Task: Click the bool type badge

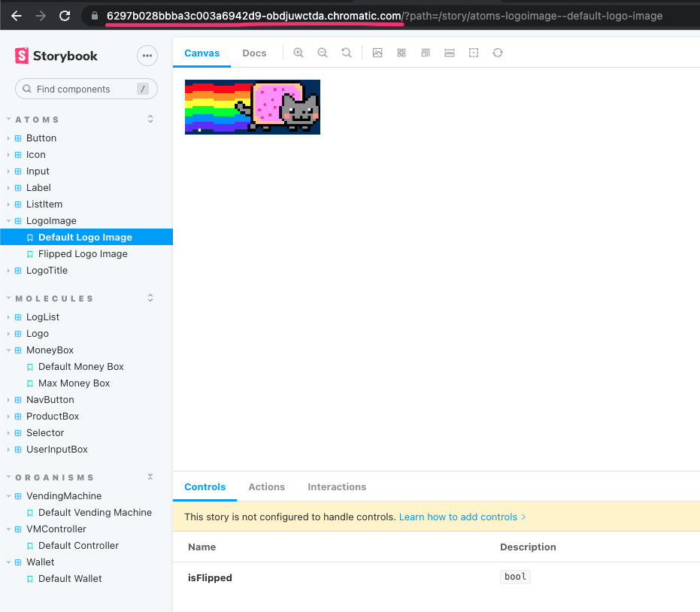Action: point(515,577)
